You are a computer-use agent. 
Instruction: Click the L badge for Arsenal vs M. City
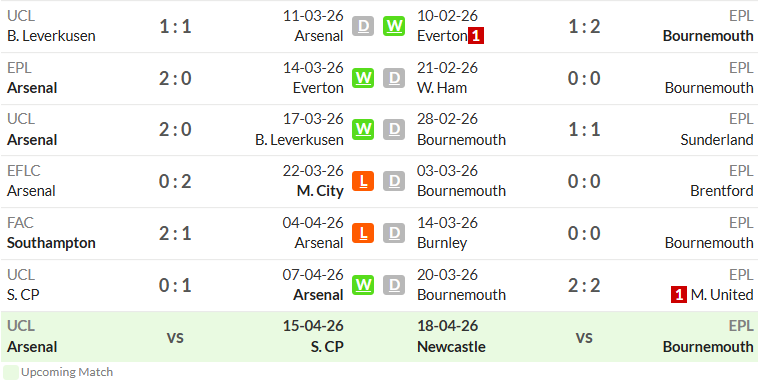click(x=363, y=181)
